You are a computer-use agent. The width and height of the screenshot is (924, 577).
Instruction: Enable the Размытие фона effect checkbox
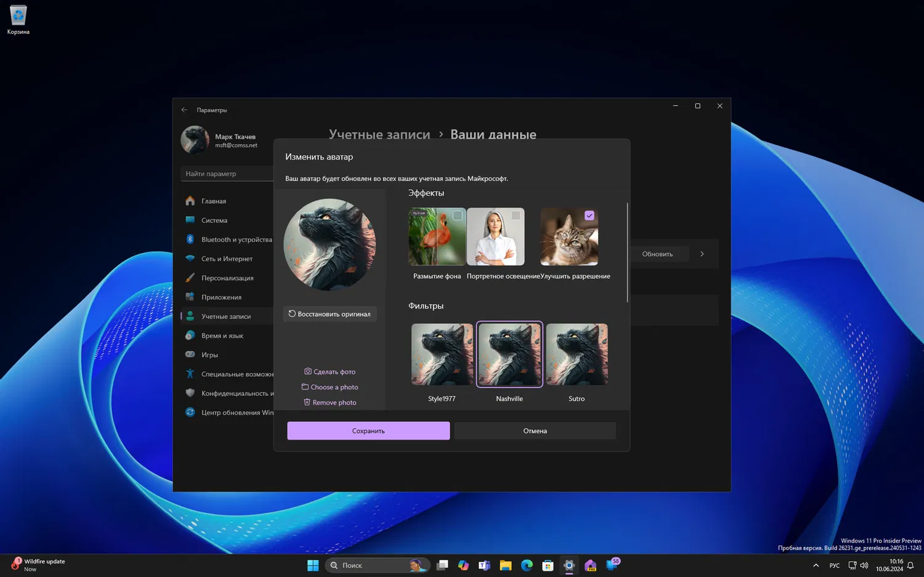(x=457, y=216)
